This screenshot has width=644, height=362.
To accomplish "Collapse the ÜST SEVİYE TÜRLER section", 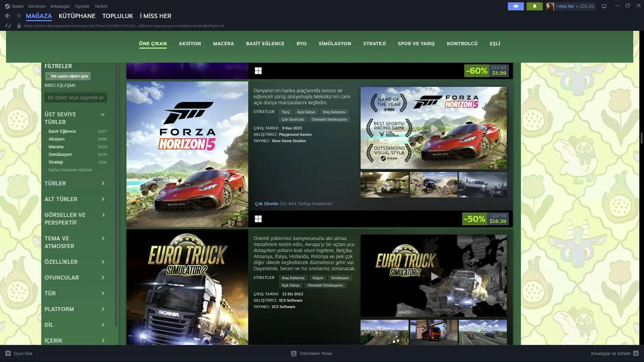I will [103, 114].
